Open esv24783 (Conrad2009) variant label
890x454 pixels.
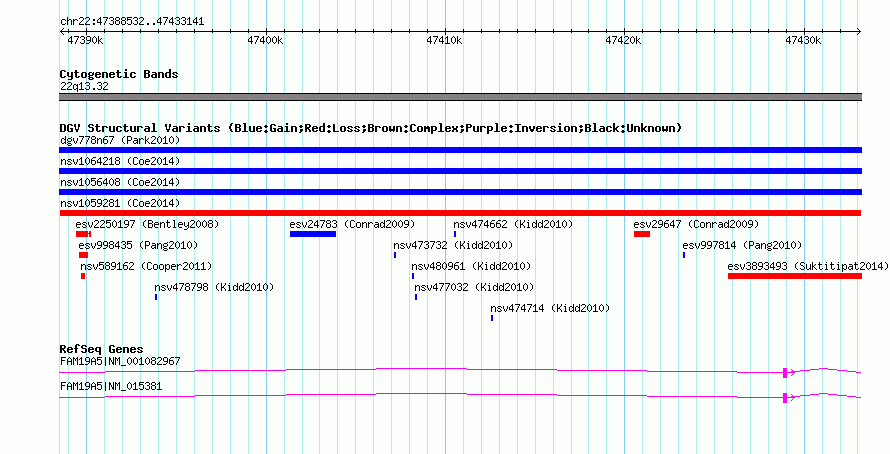coord(352,224)
